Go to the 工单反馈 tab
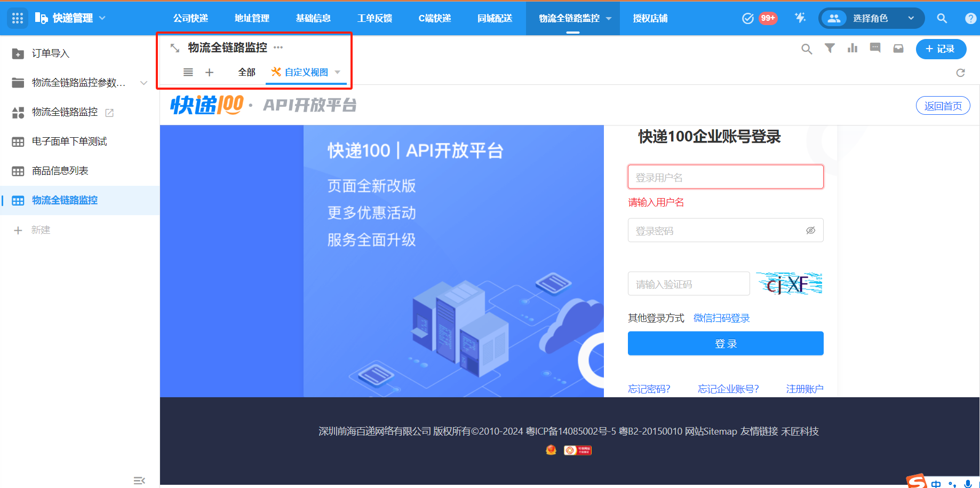Screen dimensions: 980x488 [375, 18]
